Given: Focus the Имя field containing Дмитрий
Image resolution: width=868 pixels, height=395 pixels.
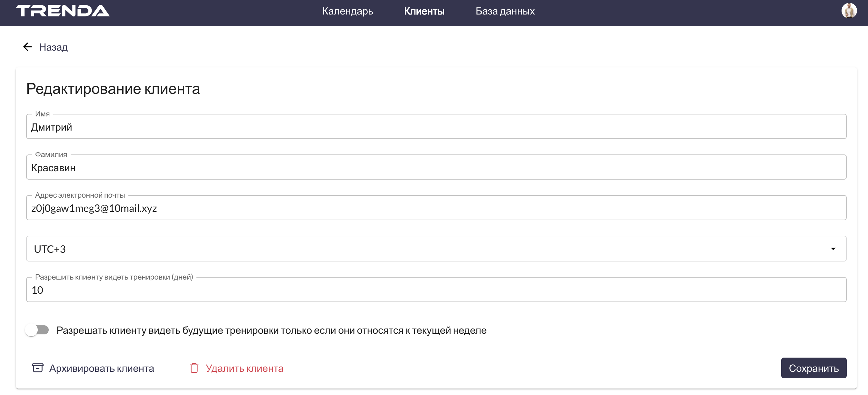Looking at the screenshot, I should [436, 127].
